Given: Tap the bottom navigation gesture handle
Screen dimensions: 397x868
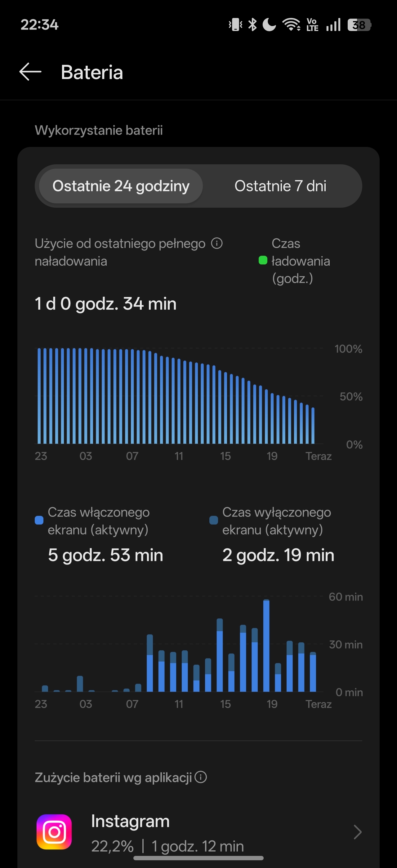Looking at the screenshot, I should click(198, 858).
